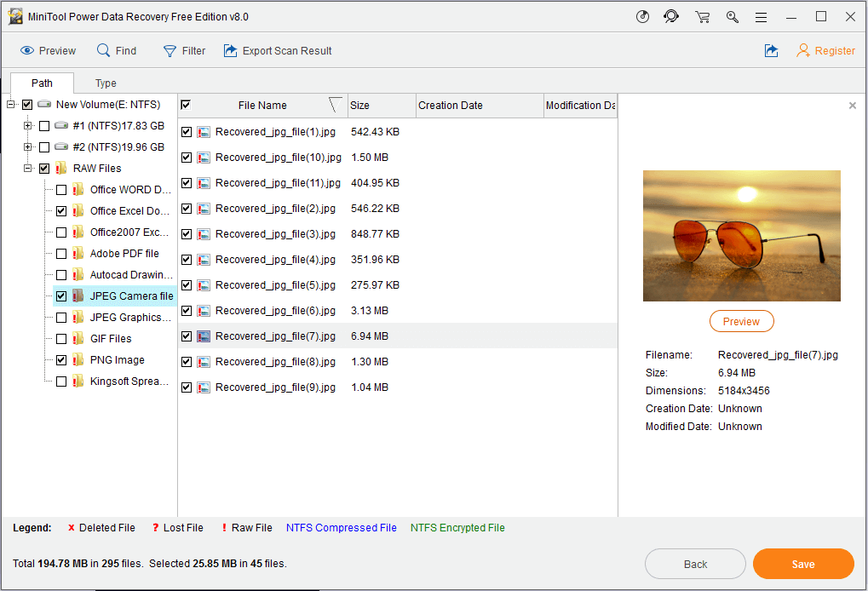868x591 pixels.
Task: Check the GIF Files checkbox
Action: point(61,339)
